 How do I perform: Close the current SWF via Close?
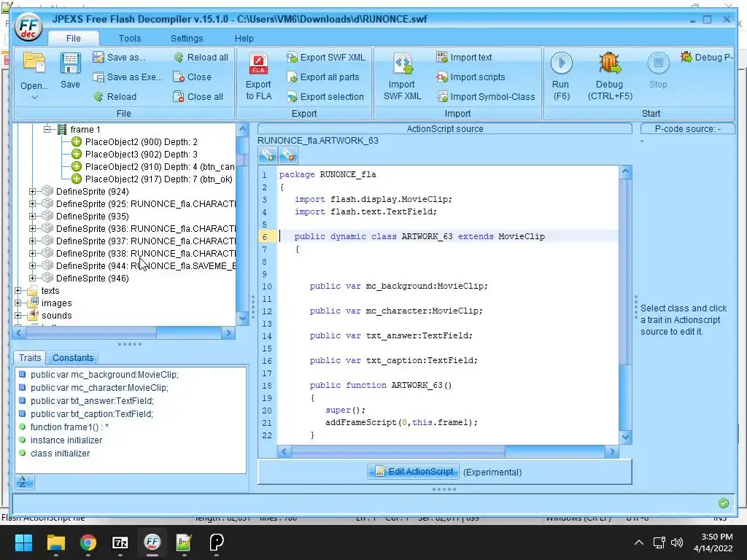tap(192, 77)
